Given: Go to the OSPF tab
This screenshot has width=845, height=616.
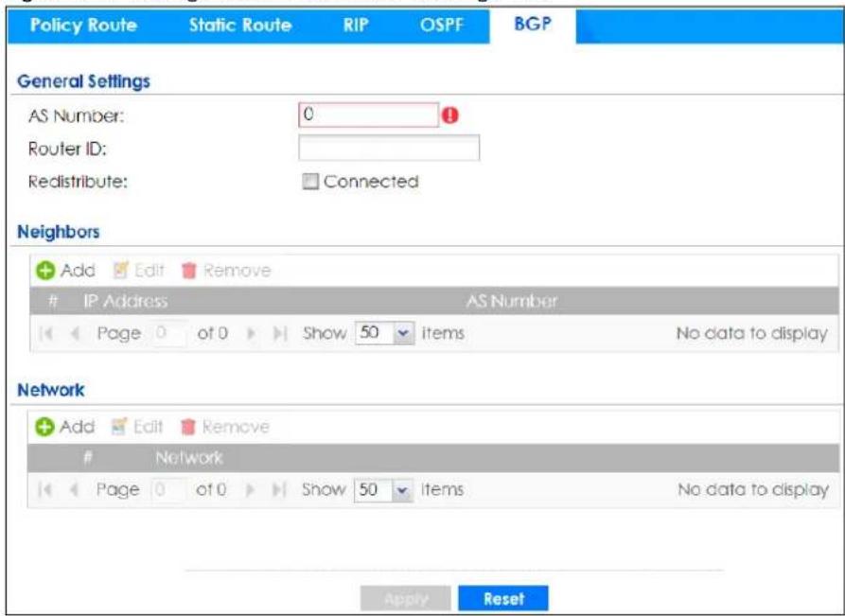Looking at the screenshot, I should 441,26.
